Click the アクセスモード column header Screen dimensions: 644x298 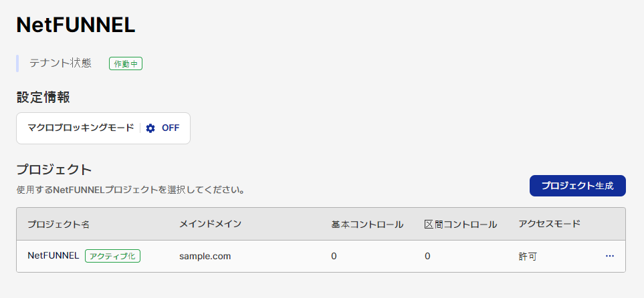click(550, 224)
